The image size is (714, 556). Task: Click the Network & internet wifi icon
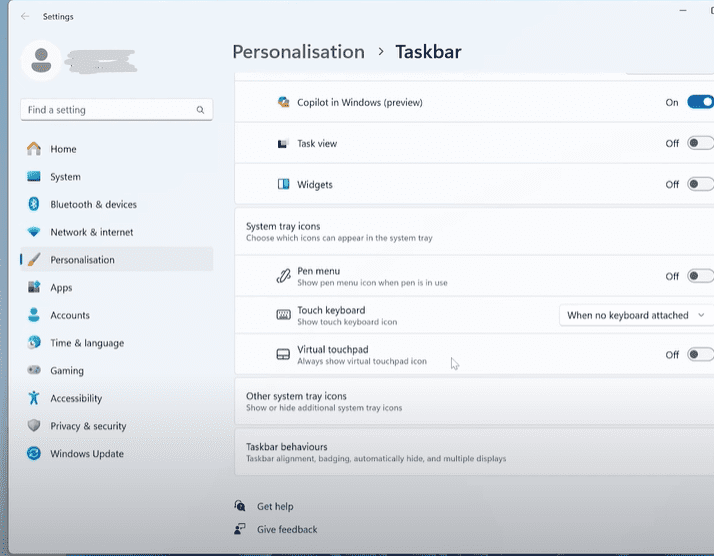point(34,232)
